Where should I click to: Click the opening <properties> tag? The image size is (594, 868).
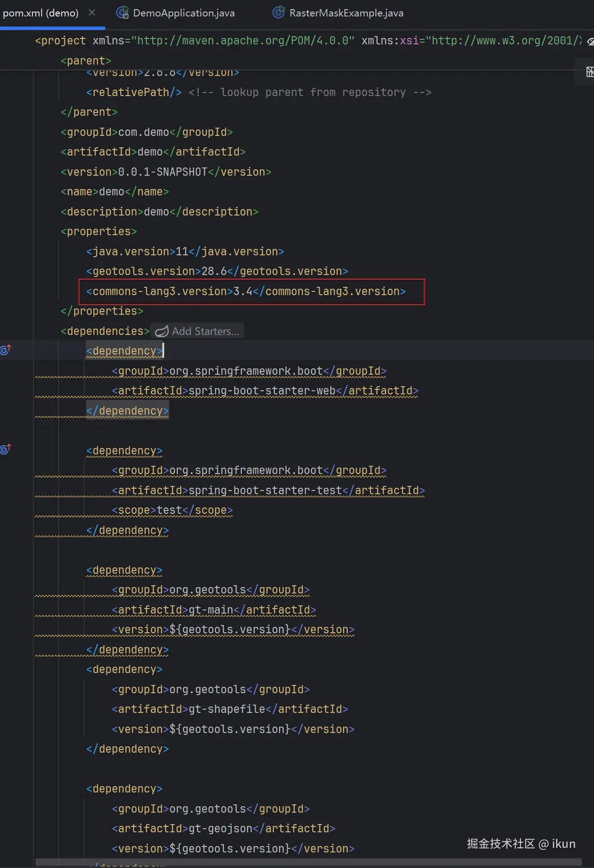[99, 232]
